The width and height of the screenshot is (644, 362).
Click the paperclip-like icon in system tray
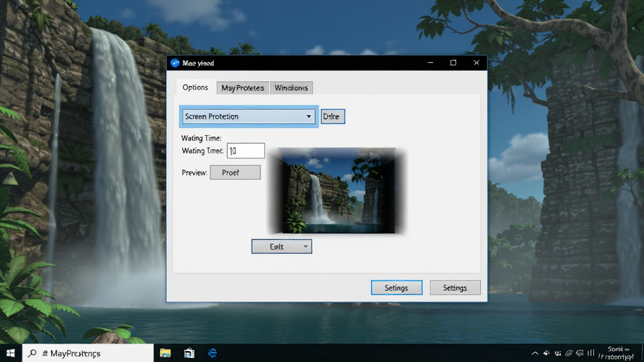click(569, 353)
